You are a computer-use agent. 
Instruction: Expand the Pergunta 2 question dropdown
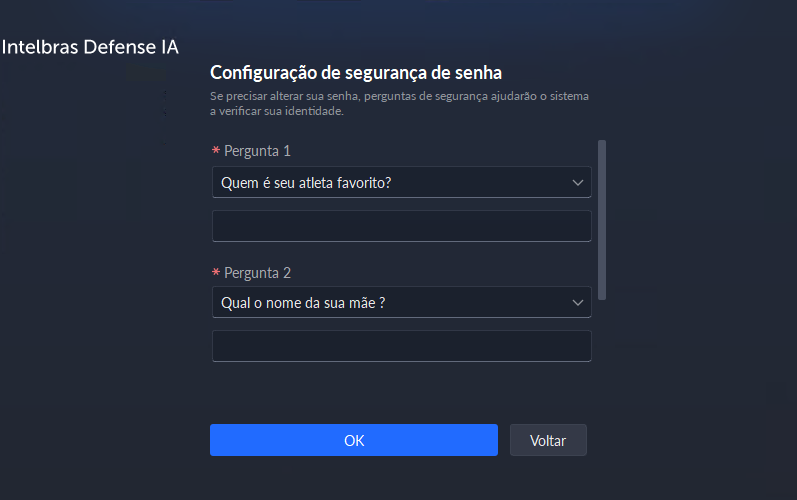pos(401,303)
